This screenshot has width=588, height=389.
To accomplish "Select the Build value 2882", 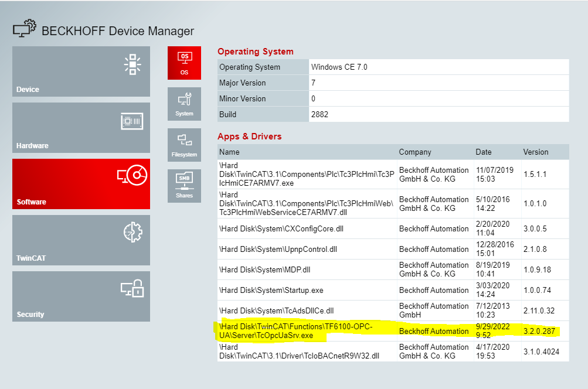I will [x=320, y=114].
